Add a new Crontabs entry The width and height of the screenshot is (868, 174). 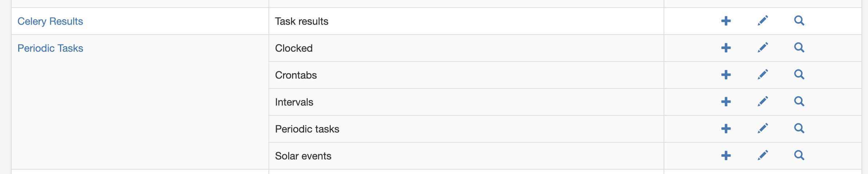point(726,75)
